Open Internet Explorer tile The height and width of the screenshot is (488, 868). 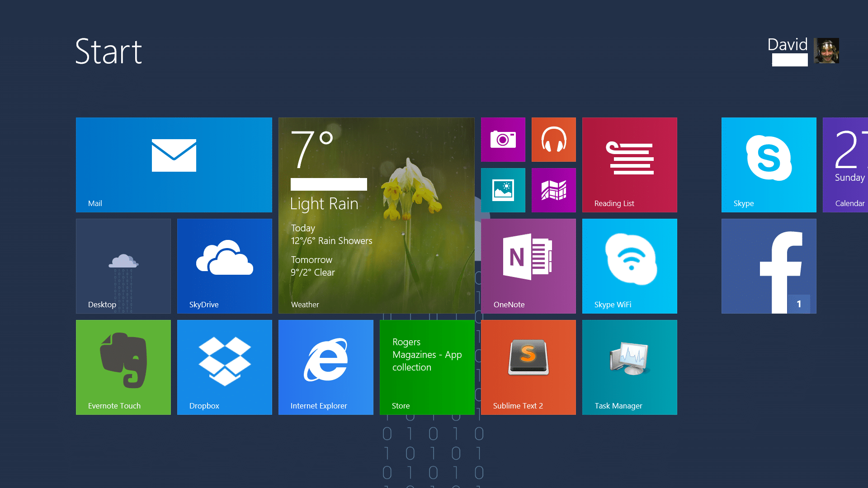pos(326,367)
